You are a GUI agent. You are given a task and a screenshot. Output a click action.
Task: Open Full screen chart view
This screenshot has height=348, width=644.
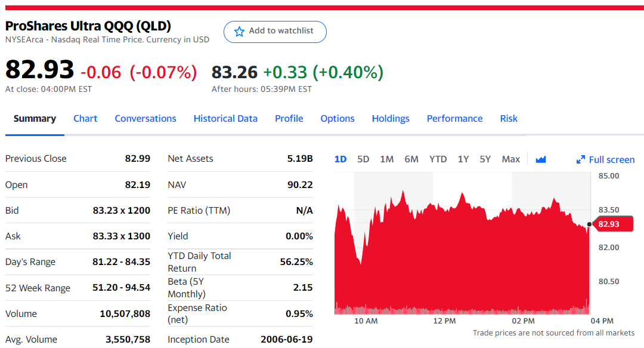tap(605, 159)
